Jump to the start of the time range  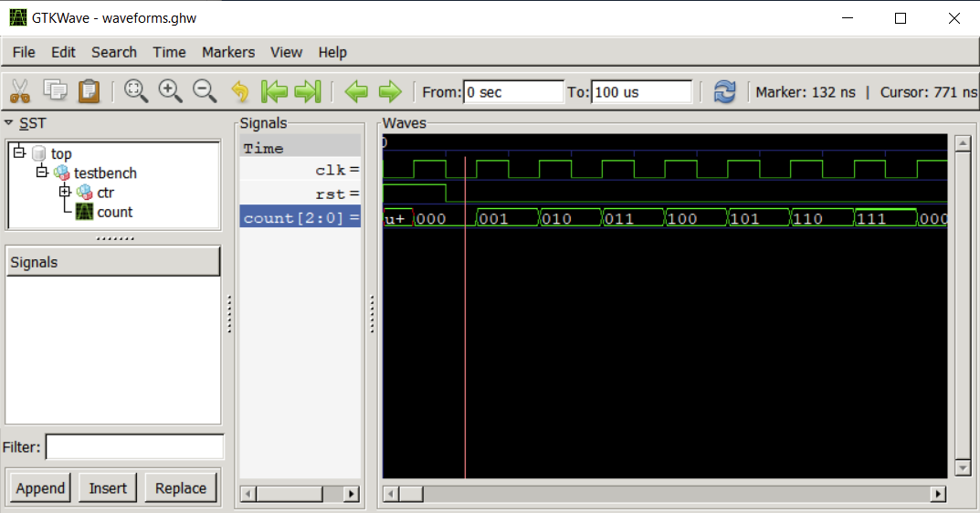click(274, 91)
